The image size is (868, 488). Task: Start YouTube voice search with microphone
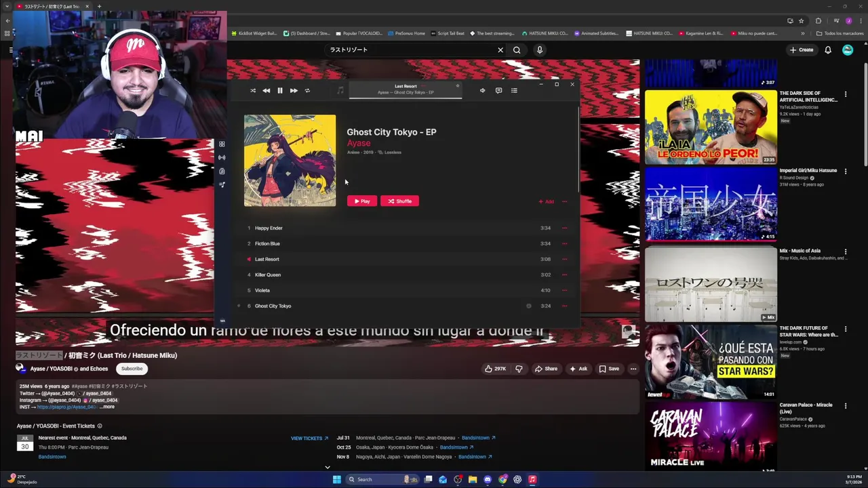coord(540,50)
